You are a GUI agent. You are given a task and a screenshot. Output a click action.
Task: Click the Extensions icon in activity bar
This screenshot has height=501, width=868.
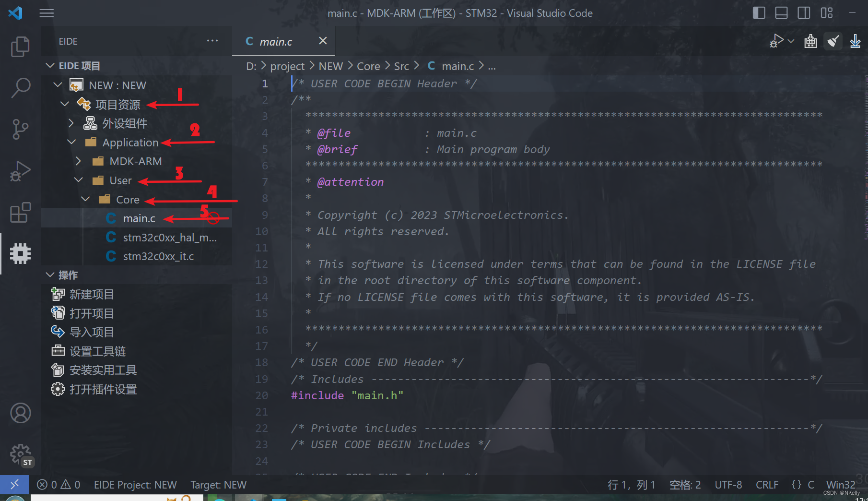click(20, 213)
